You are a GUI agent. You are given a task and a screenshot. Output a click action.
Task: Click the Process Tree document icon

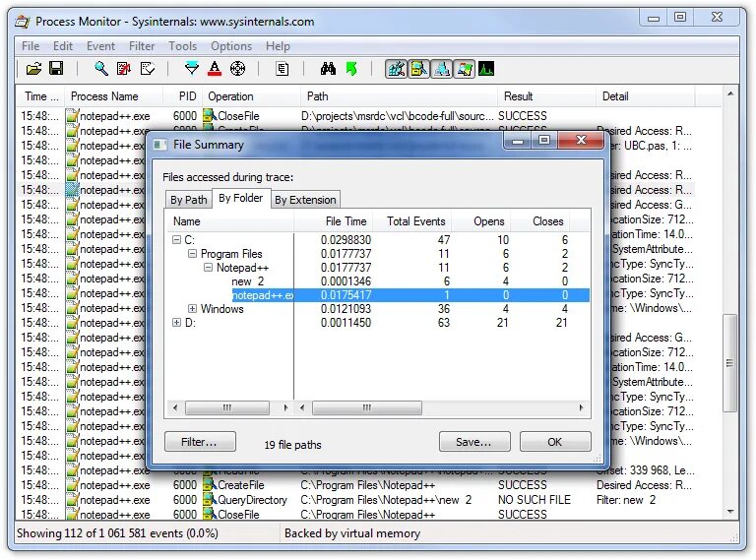[283, 69]
